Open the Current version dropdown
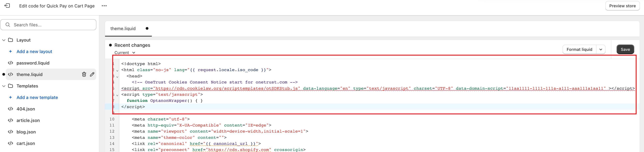 [x=125, y=53]
